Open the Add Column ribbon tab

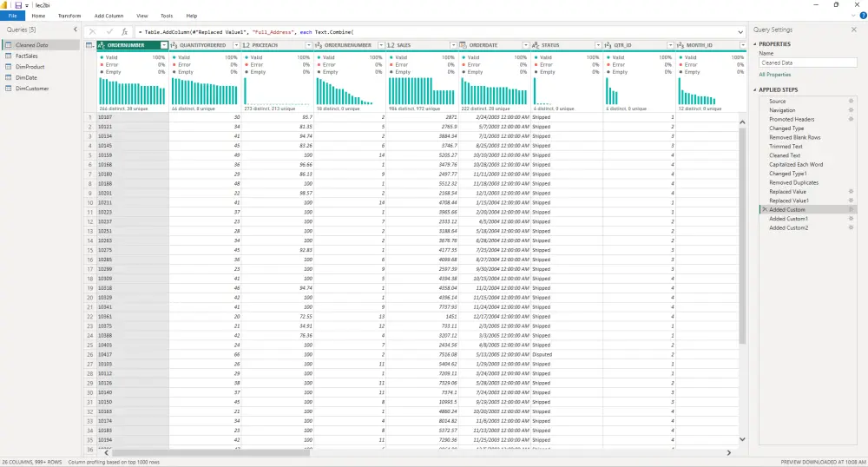point(108,16)
